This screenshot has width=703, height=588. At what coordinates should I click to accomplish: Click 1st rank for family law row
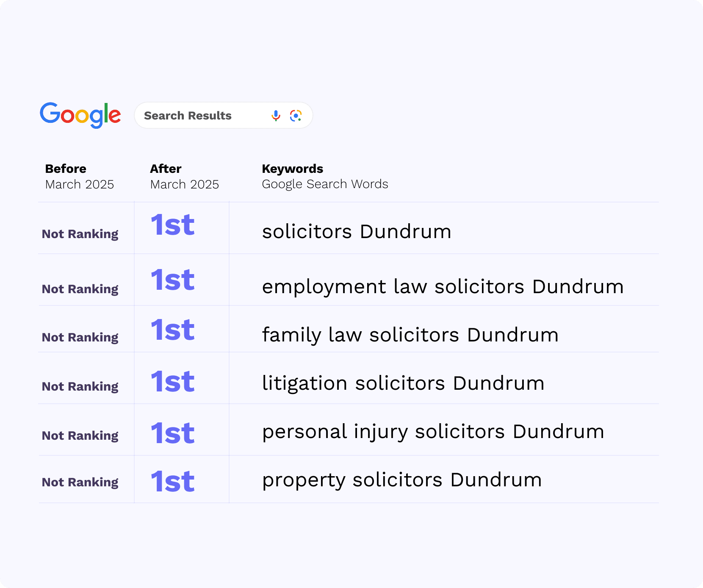[173, 330]
